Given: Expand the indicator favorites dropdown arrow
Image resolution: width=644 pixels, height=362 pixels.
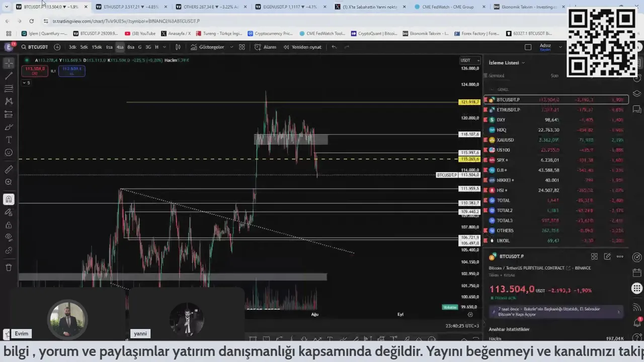Looking at the screenshot, I should pyautogui.click(x=231, y=47).
